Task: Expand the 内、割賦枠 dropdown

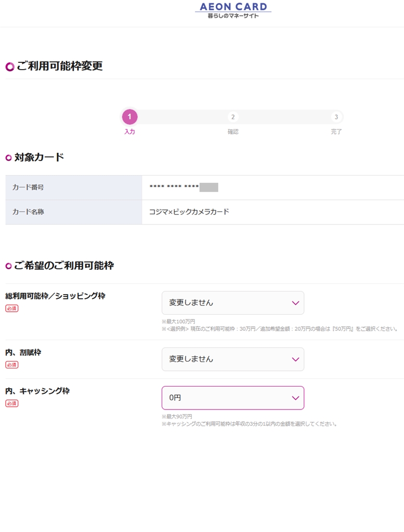Action: (232, 359)
